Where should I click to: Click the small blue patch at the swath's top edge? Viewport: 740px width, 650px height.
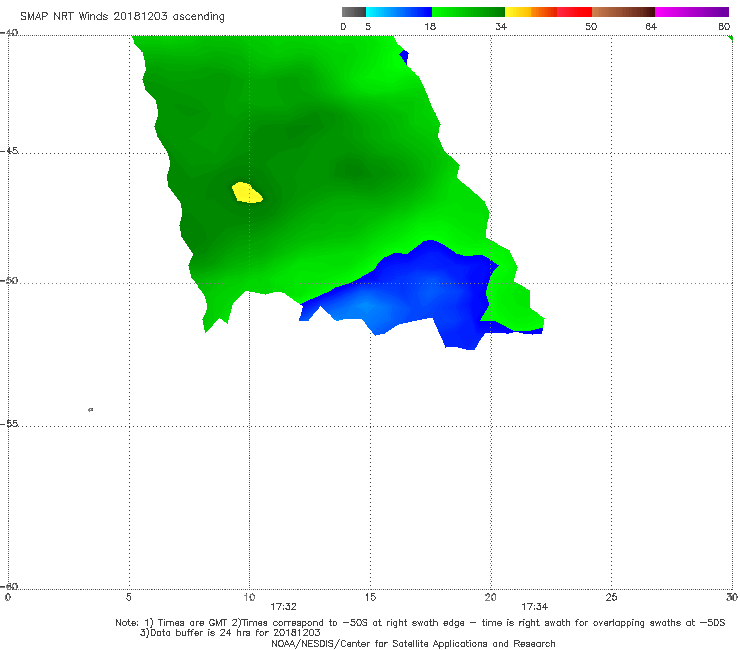(x=404, y=57)
